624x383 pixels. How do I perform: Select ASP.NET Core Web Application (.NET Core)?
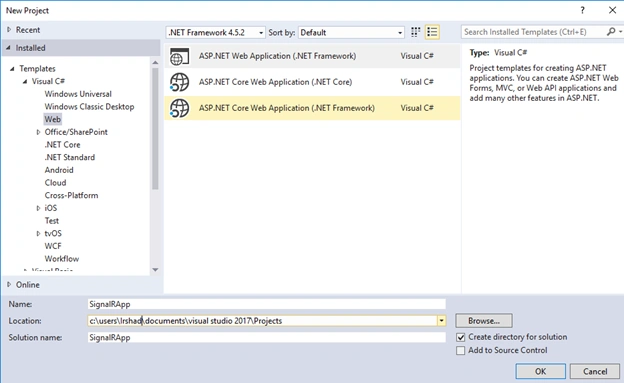coord(312,82)
